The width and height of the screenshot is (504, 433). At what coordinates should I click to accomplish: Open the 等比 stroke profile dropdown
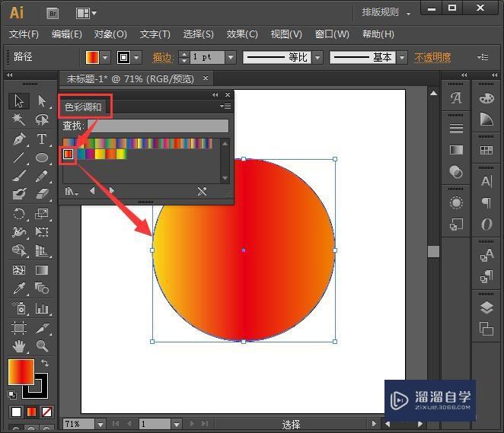coord(317,58)
